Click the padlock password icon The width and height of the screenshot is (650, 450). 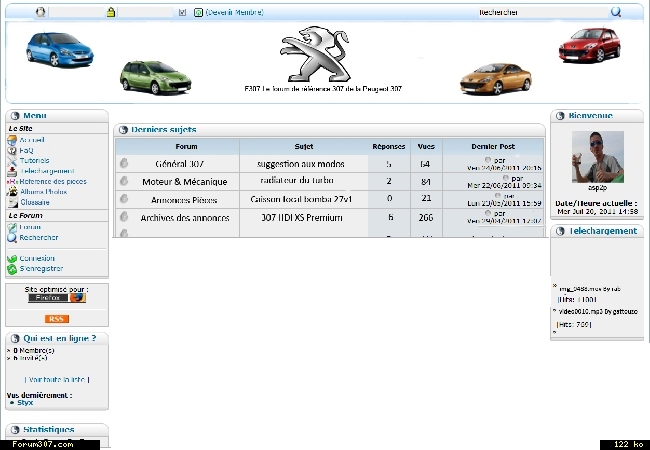(111, 12)
